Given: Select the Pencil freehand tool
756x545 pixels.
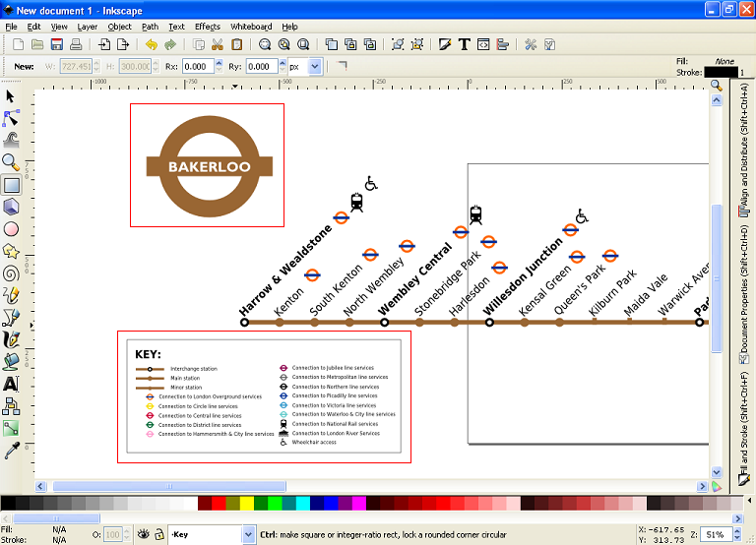Looking at the screenshot, I should point(11,295).
